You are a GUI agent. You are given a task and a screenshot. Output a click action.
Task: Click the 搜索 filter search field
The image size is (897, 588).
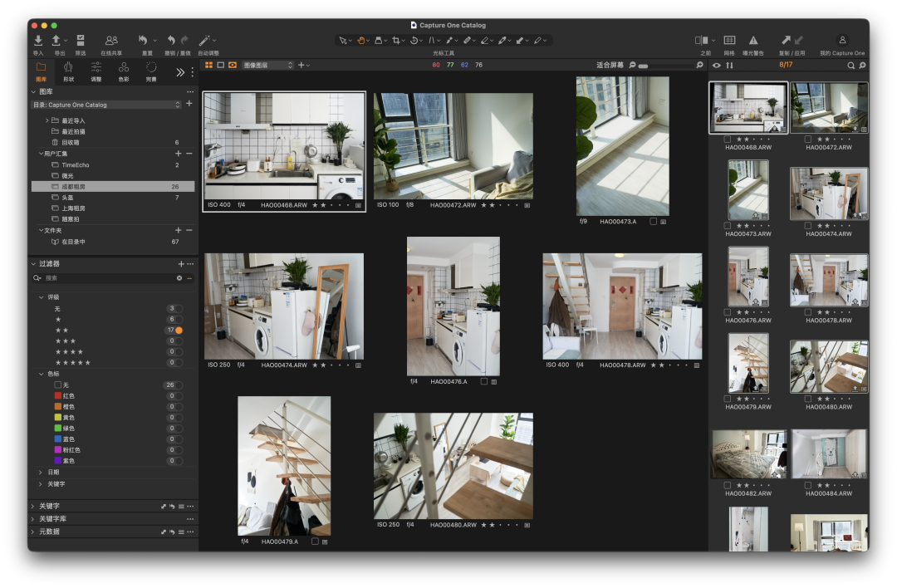(110, 278)
